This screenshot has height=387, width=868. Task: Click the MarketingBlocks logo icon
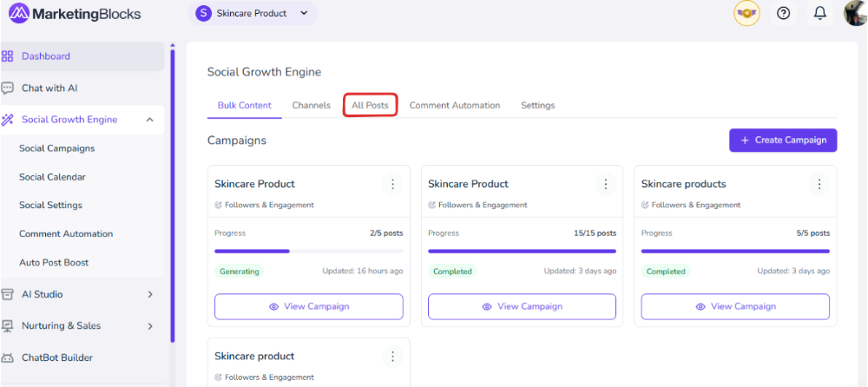click(x=18, y=14)
